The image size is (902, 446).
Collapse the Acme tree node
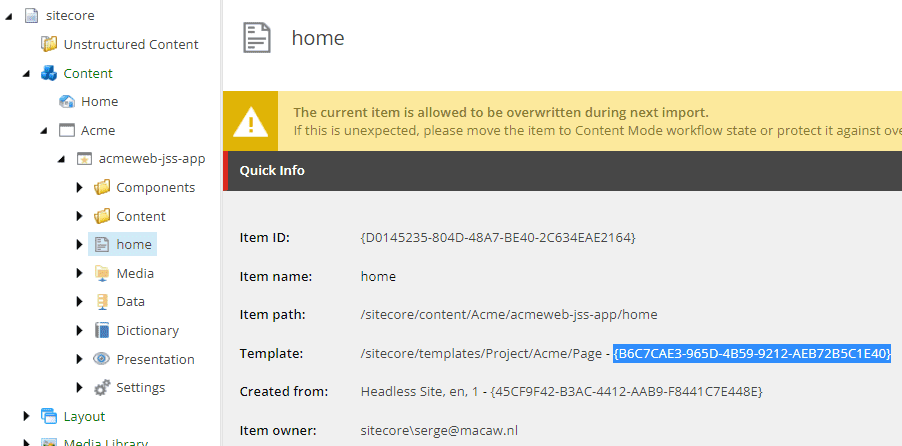(44, 131)
